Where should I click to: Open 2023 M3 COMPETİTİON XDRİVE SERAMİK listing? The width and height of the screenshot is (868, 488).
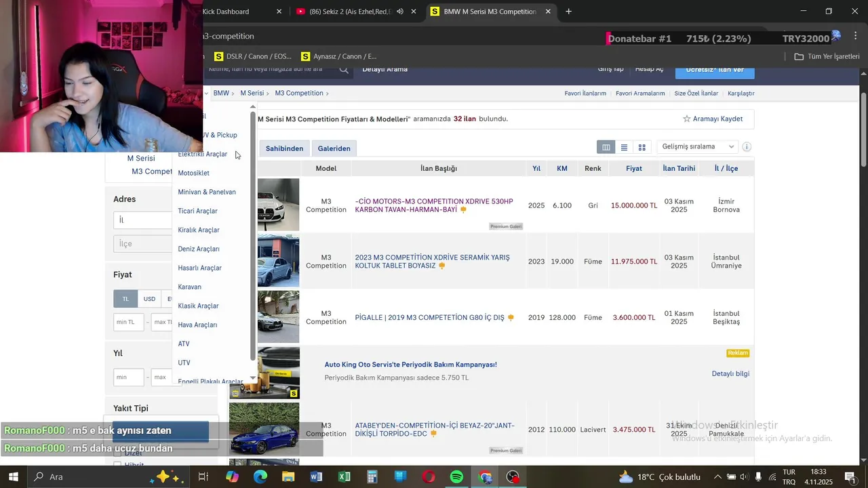point(433,262)
